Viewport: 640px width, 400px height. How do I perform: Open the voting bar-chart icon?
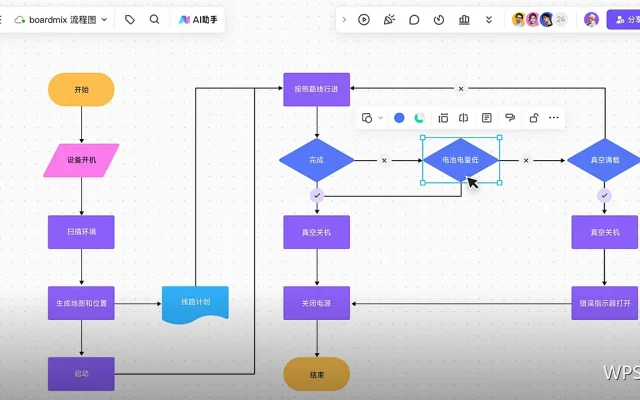[464, 20]
